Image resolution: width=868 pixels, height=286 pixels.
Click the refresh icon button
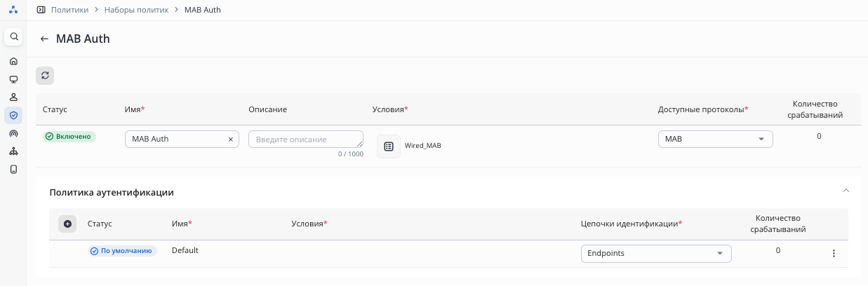point(45,76)
